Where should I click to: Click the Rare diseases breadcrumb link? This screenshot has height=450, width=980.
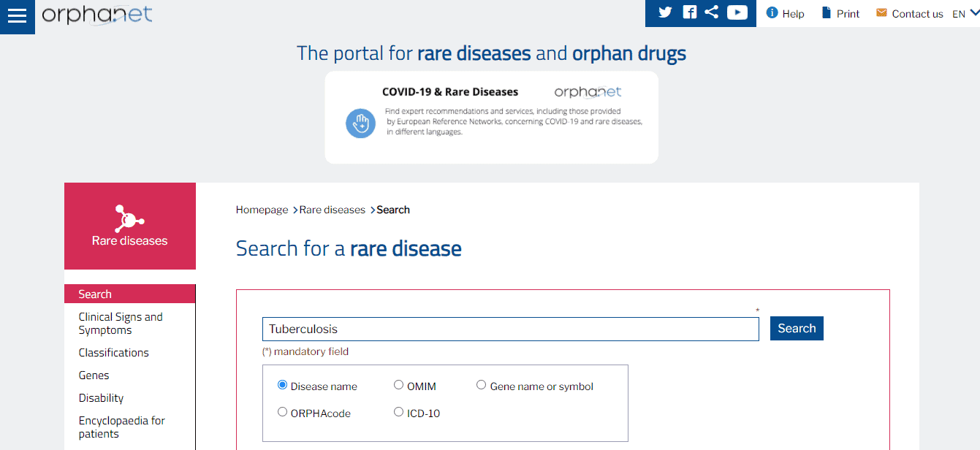(333, 210)
